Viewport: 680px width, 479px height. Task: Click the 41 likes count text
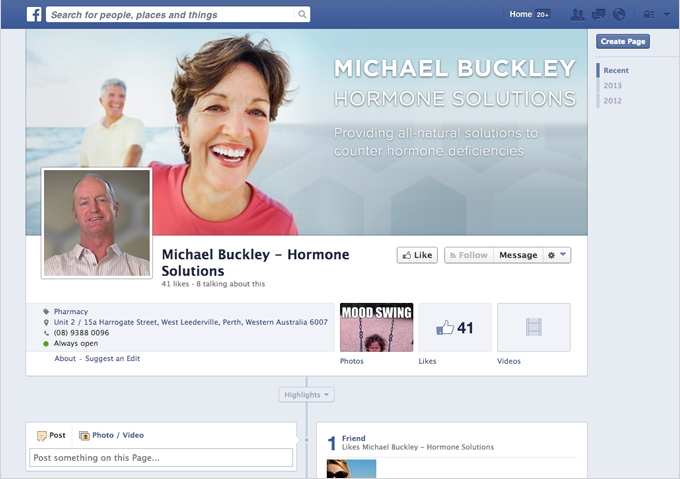tap(175, 284)
